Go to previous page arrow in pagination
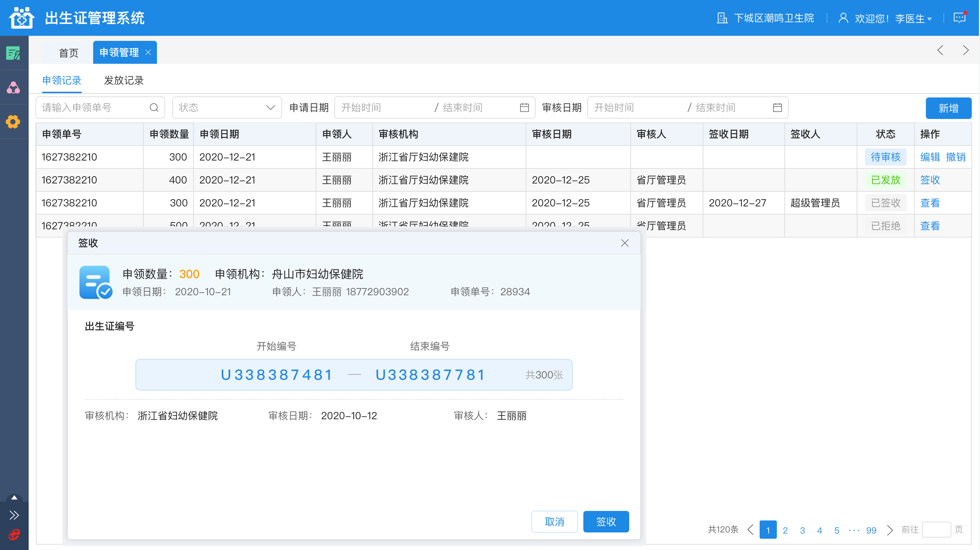The image size is (980, 550). (750, 530)
